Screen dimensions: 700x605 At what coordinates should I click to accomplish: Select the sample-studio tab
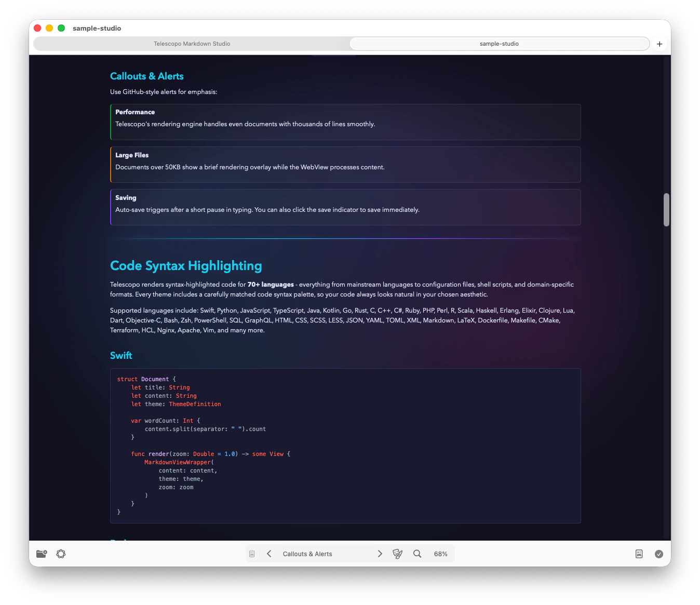499,44
